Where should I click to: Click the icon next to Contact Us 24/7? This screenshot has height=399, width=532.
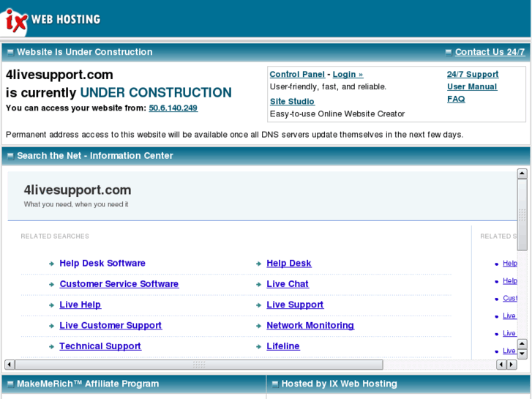(x=449, y=52)
